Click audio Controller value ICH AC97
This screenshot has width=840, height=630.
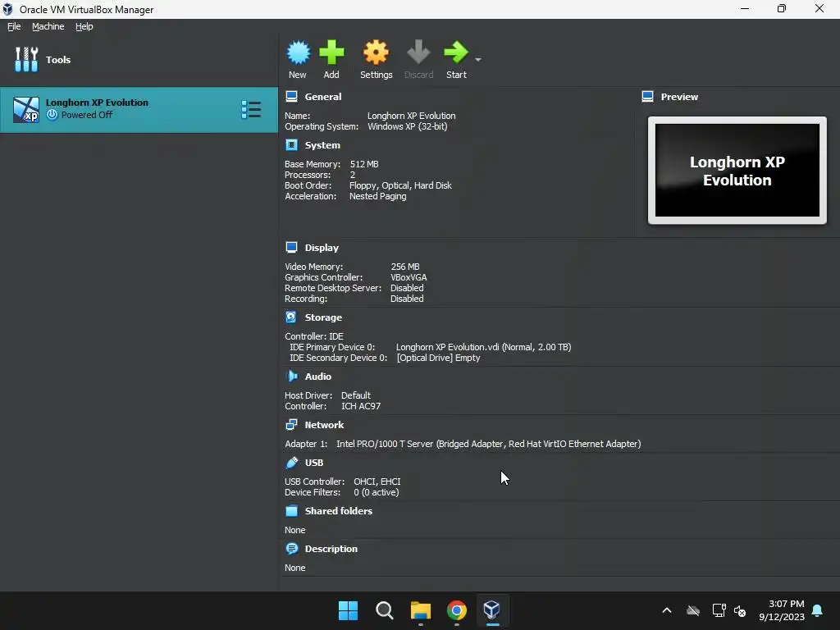[361, 406]
